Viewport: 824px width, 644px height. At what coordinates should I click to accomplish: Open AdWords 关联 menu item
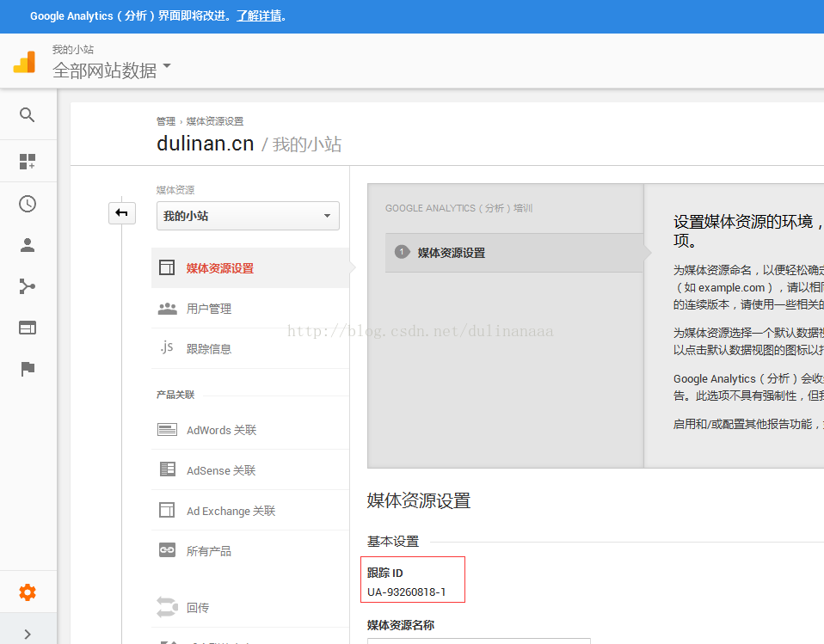click(x=250, y=430)
